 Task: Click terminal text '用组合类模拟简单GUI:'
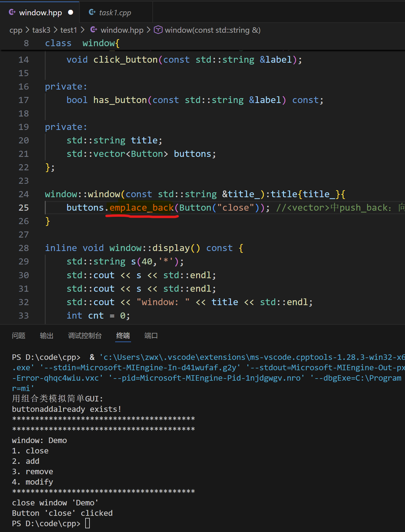pos(57,399)
